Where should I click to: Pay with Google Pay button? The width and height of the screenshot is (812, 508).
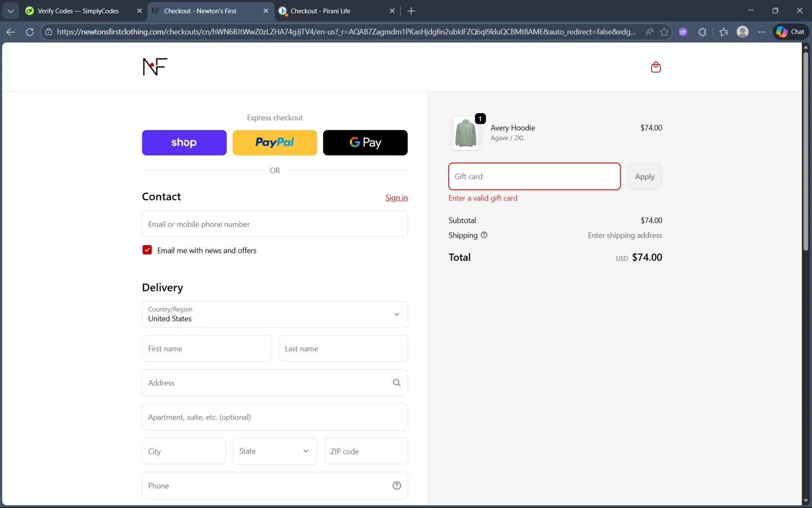click(365, 142)
